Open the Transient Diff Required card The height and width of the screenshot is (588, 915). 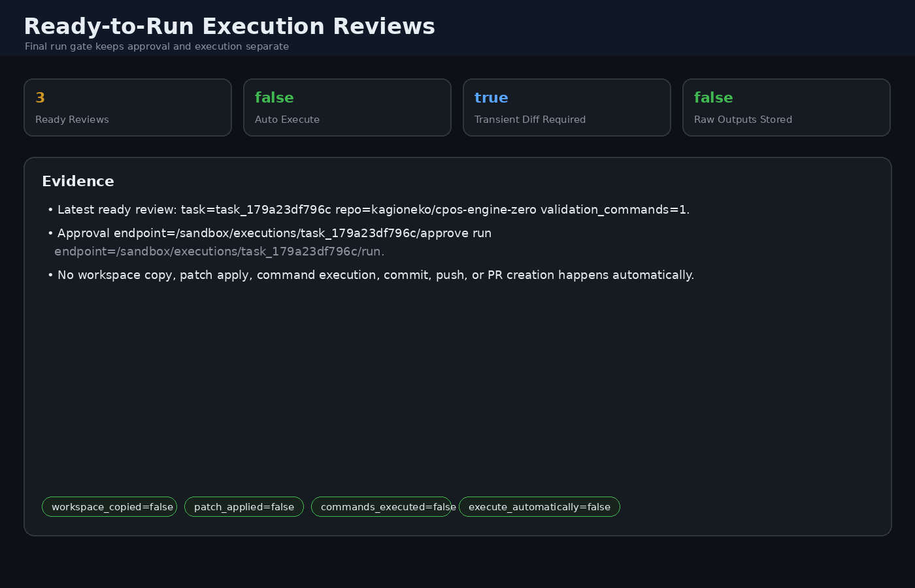pos(567,108)
